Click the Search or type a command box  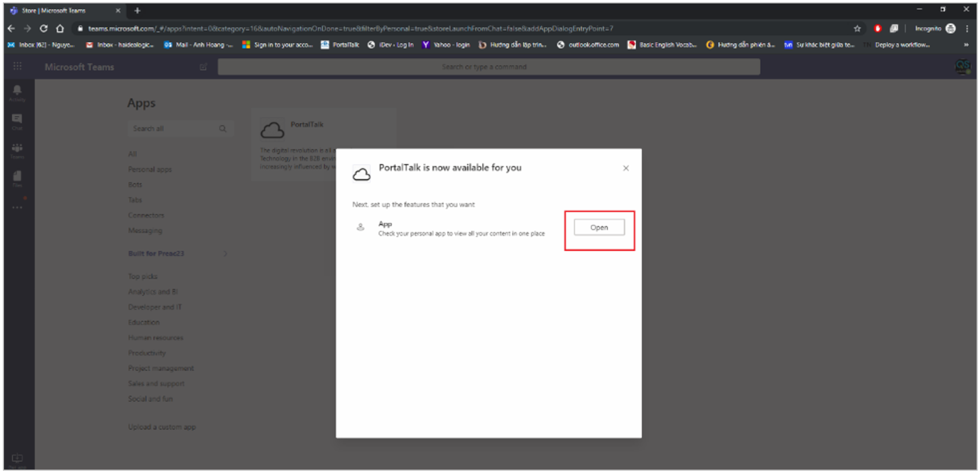coord(489,67)
